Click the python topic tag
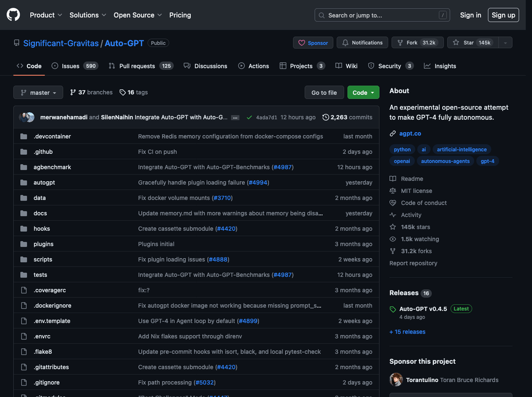This screenshot has height=397, width=532. point(402,149)
